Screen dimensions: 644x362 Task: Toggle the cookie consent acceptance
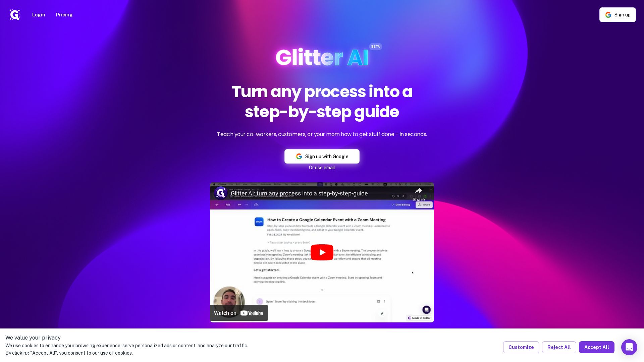pos(597,347)
